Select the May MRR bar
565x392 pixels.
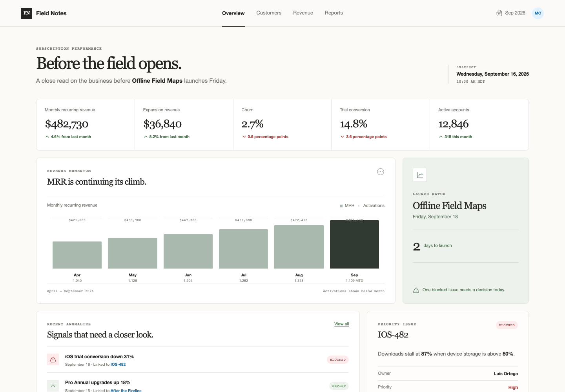tap(133, 253)
